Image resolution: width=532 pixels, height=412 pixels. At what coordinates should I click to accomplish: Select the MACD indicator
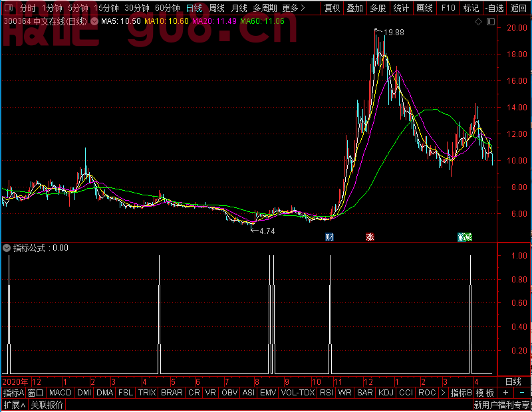pos(61,393)
